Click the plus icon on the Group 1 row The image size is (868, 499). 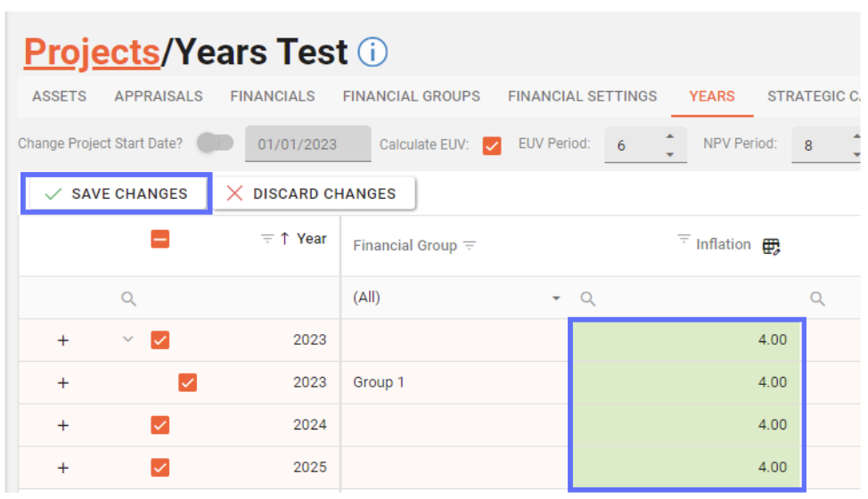63,382
